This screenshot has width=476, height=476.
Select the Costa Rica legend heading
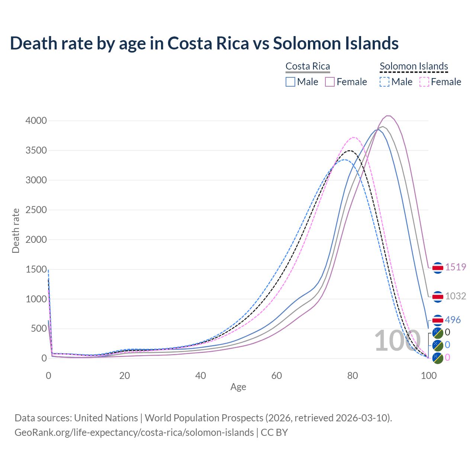[308, 66]
